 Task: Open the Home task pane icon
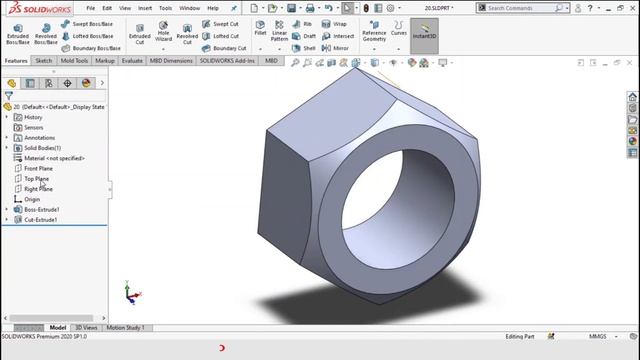tap(632, 97)
